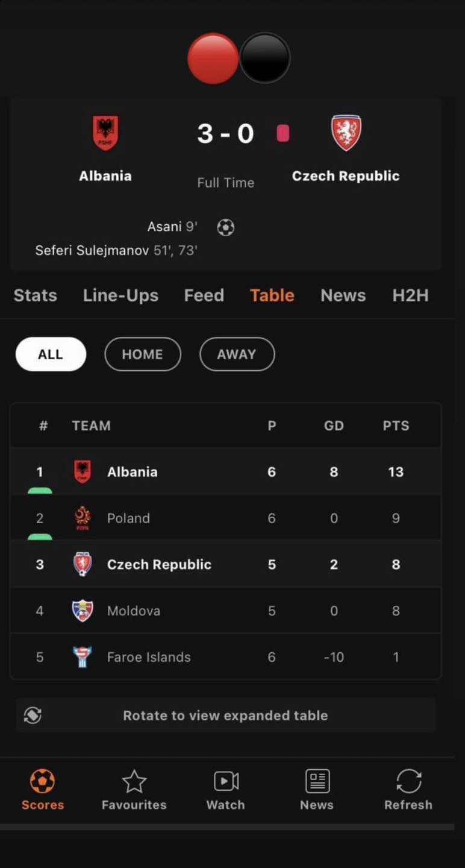Switch table filter to AWAY
The width and height of the screenshot is (465, 868).
coord(237,354)
